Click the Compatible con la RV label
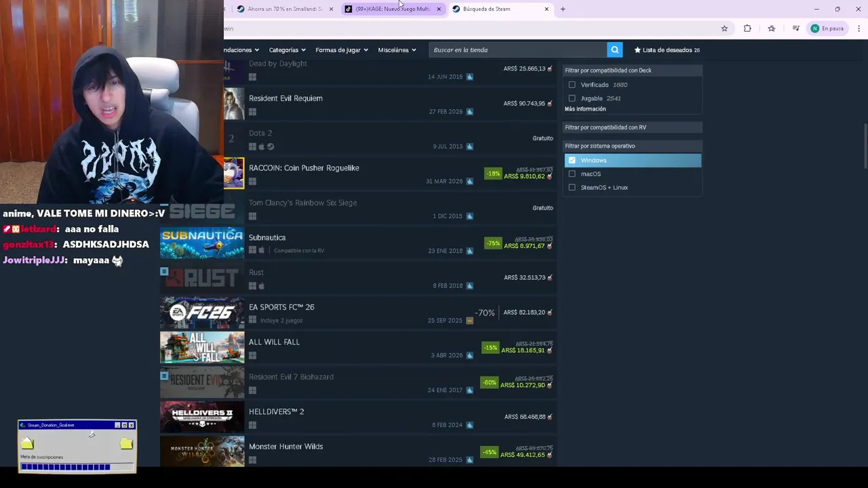 (x=299, y=251)
